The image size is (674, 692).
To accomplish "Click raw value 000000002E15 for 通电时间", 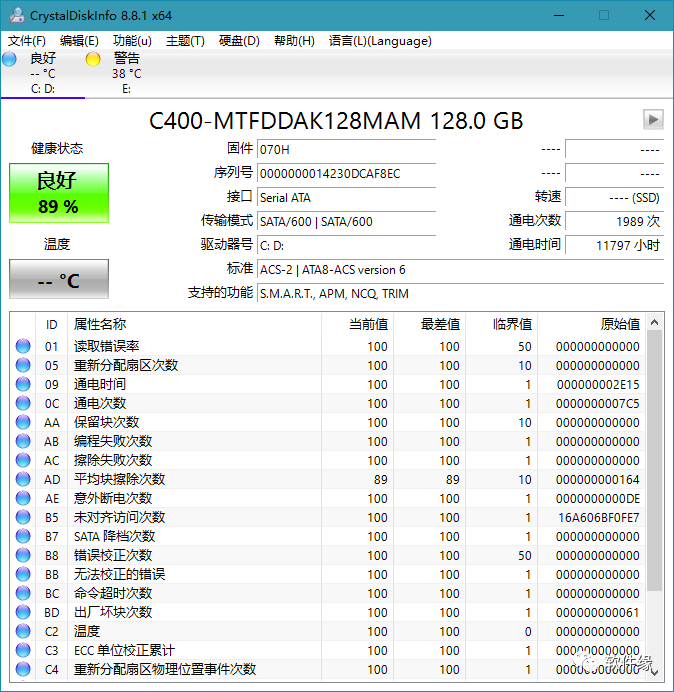I will [x=598, y=384].
